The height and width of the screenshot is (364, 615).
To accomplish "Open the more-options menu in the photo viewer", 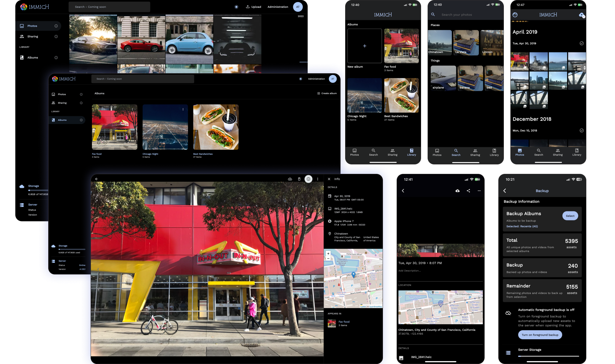I will (x=317, y=179).
